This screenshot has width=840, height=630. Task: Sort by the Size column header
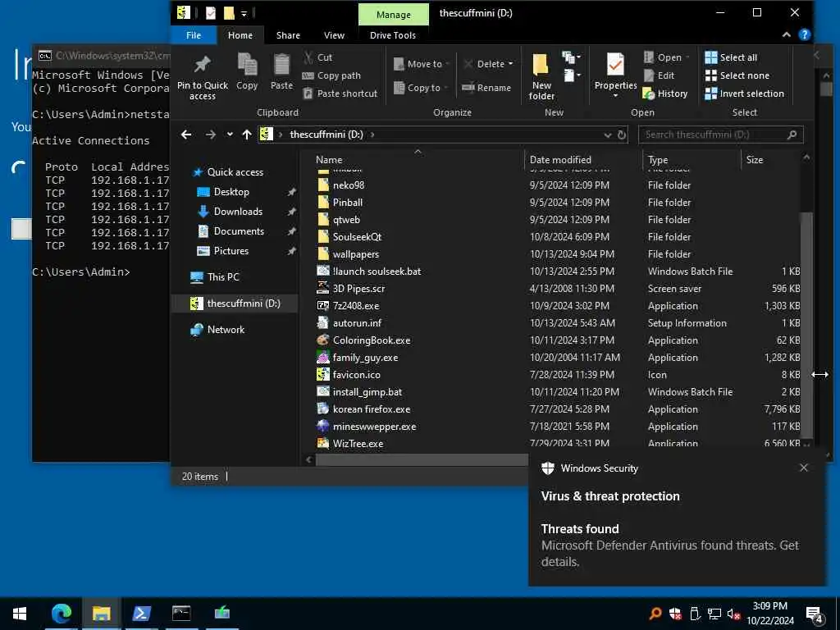770,160
